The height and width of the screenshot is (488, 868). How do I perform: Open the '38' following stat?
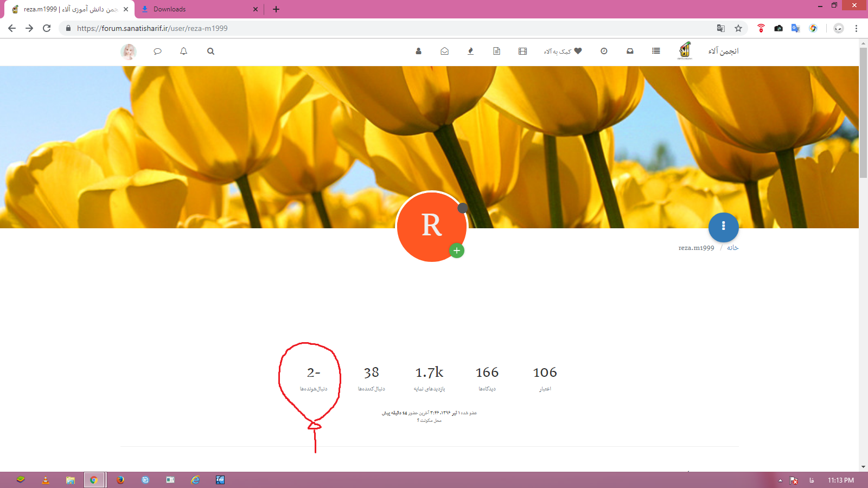(x=372, y=378)
